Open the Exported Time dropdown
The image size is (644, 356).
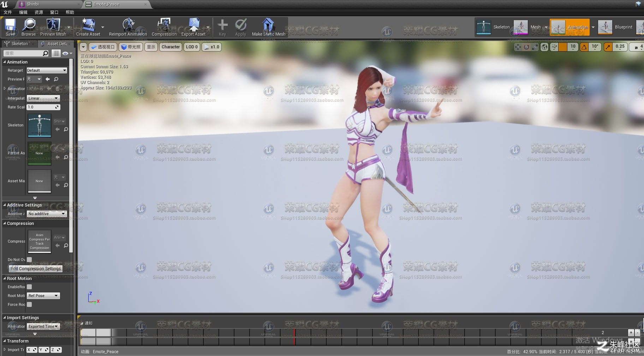43,326
